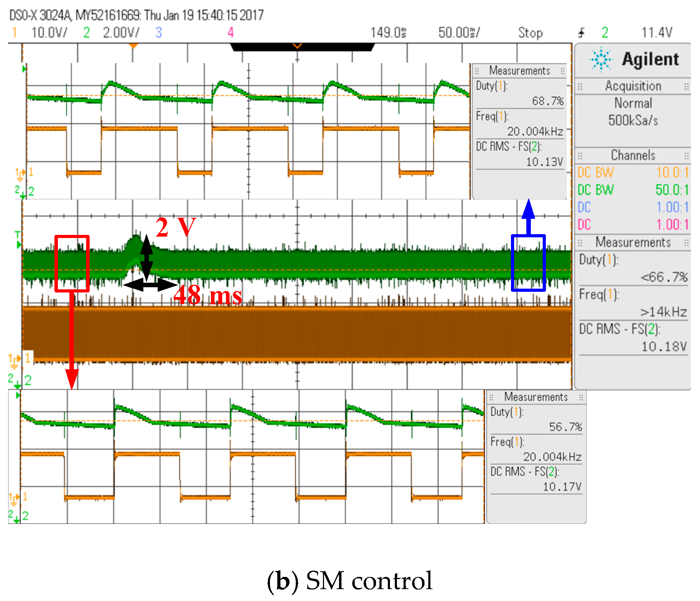
Task: Click the rising edge trigger icon
Action: point(581,33)
